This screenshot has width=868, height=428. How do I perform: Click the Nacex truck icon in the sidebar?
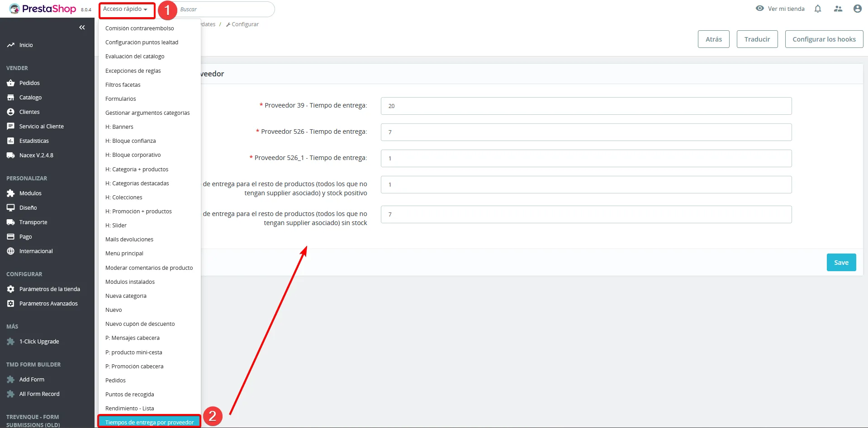point(11,155)
